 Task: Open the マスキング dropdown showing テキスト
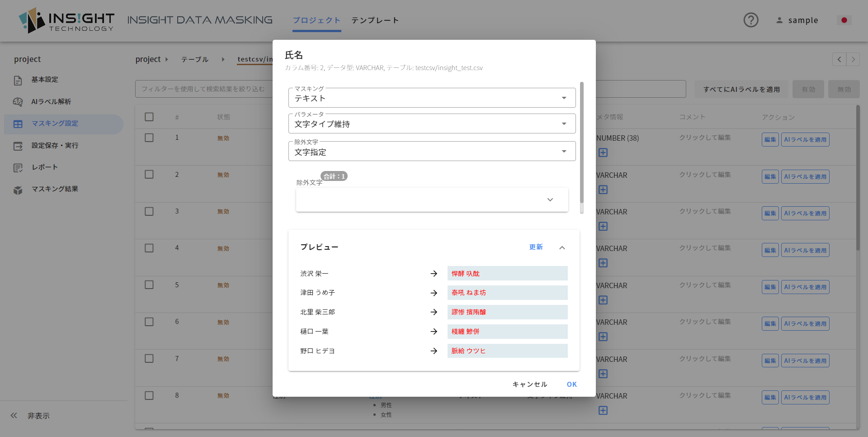click(432, 98)
